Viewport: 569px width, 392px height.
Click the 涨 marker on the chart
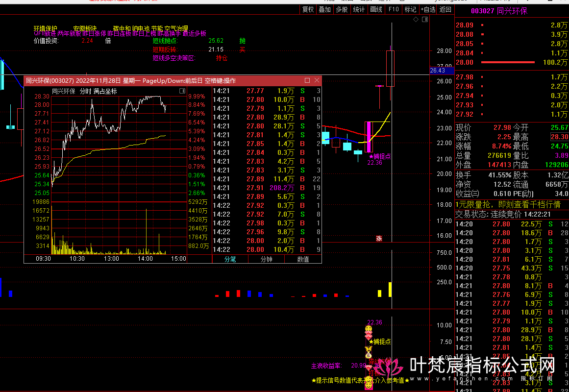379,239
